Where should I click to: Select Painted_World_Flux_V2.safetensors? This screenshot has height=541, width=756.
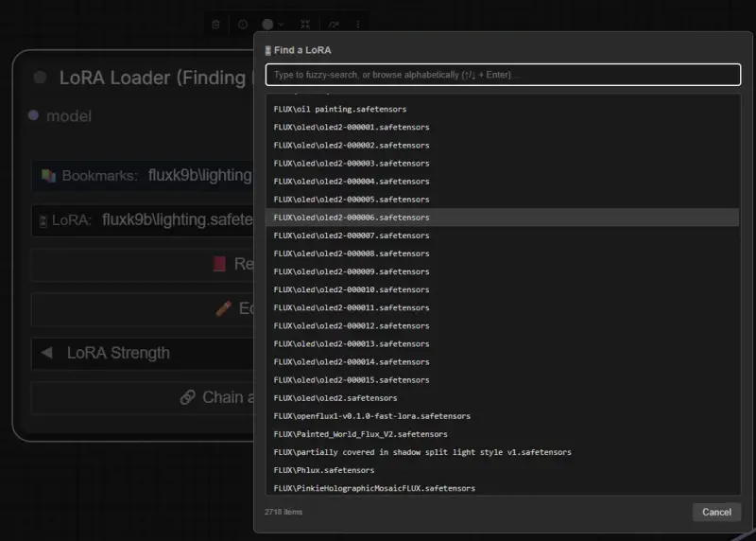[503, 434]
